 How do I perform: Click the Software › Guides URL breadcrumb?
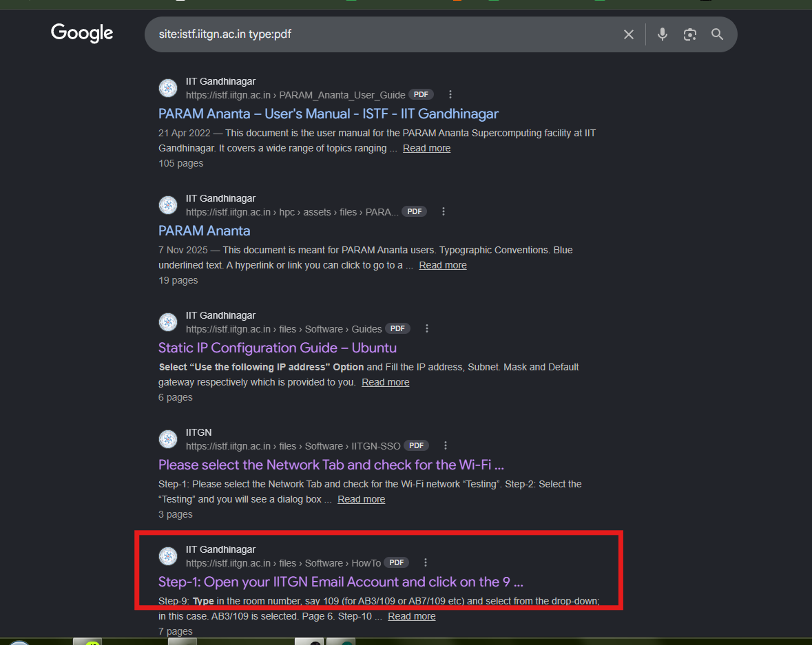284,329
